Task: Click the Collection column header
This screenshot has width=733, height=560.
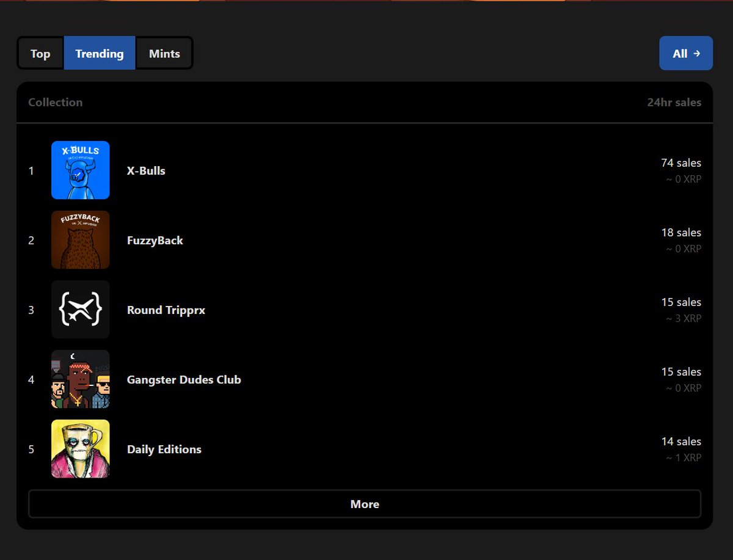Action: 56,102
